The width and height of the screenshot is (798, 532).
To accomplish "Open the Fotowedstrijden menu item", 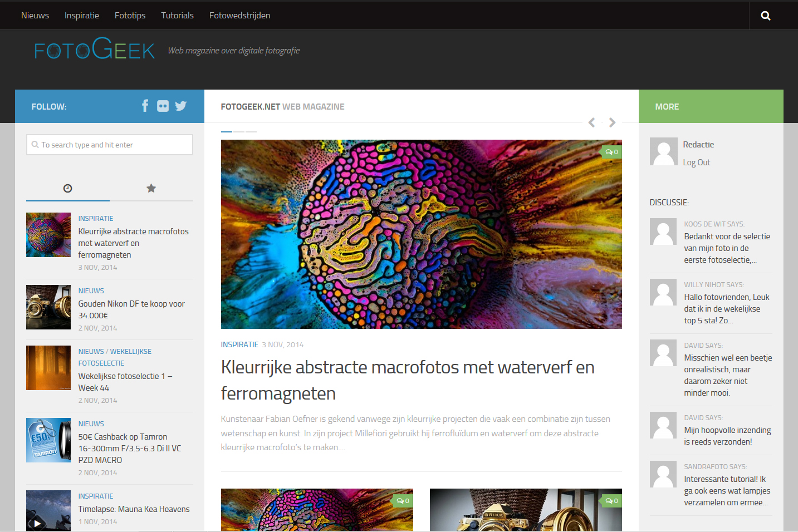I will click(x=240, y=16).
